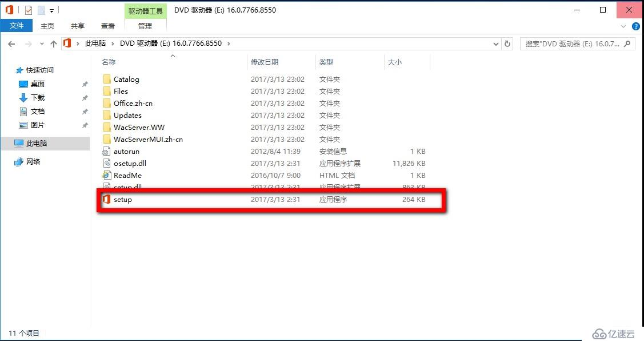Select the WacServer.WW folder icon

coord(107,127)
